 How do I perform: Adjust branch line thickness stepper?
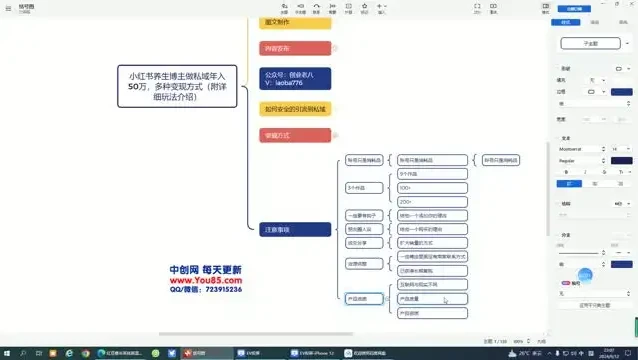[603, 253]
